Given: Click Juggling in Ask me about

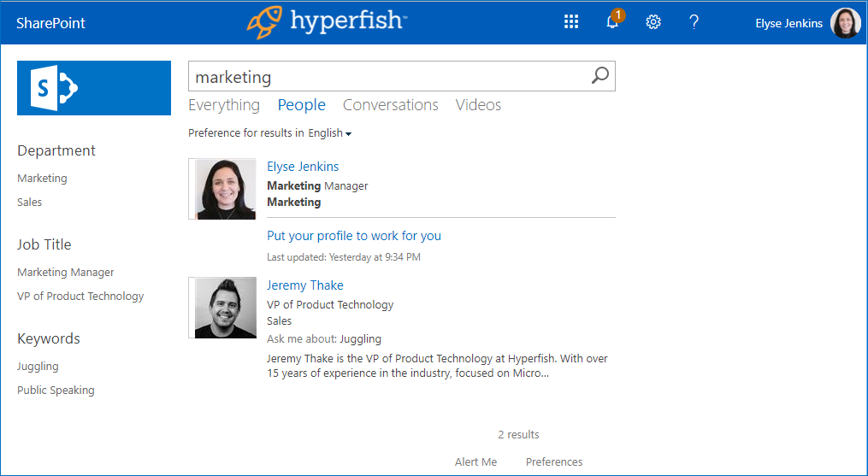Looking at the screenshot, I should coord(360,338).
